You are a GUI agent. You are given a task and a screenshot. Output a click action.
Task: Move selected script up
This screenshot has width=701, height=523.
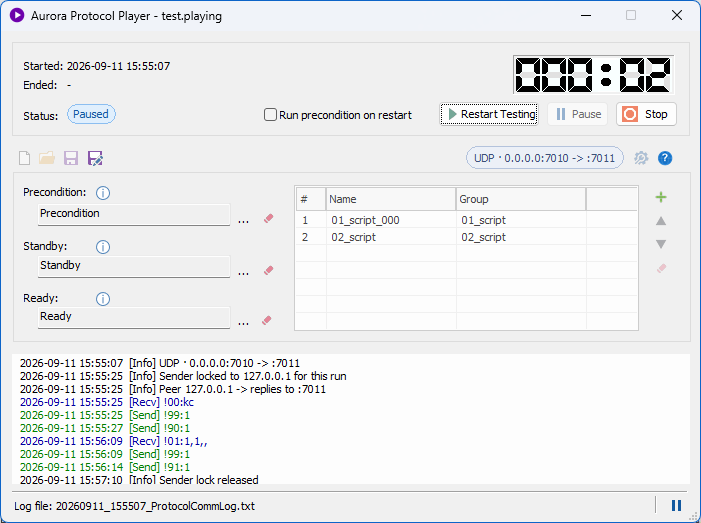pyautogui.click(x=661, y=221)
